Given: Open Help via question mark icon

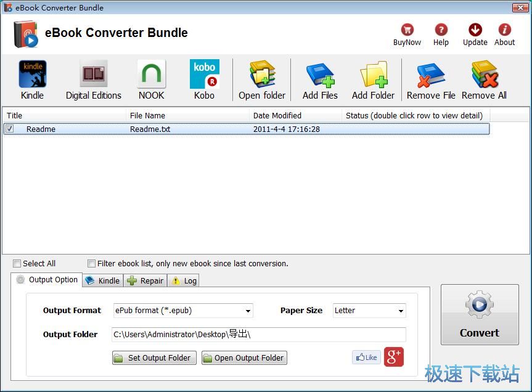Looking at the screenshot, I should click(441, 30).
